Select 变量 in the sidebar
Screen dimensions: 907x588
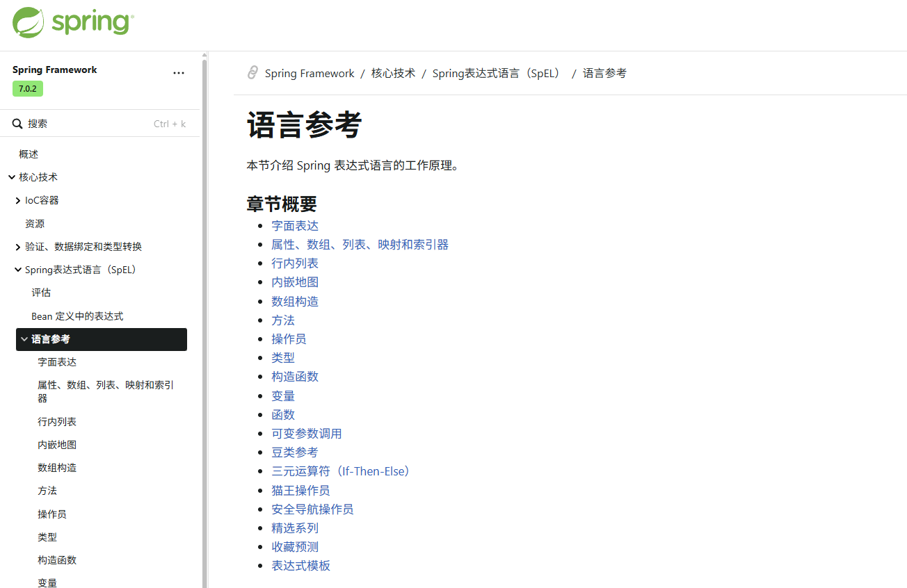pos(47,582)
